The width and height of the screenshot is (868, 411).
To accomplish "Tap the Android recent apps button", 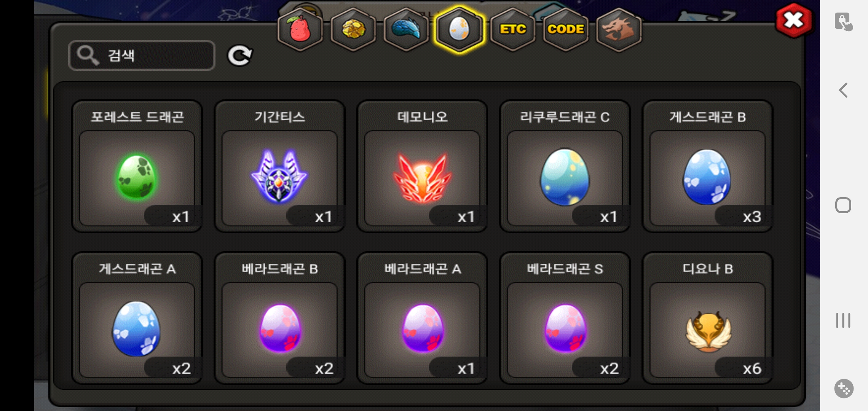I will tap(843, 320).
